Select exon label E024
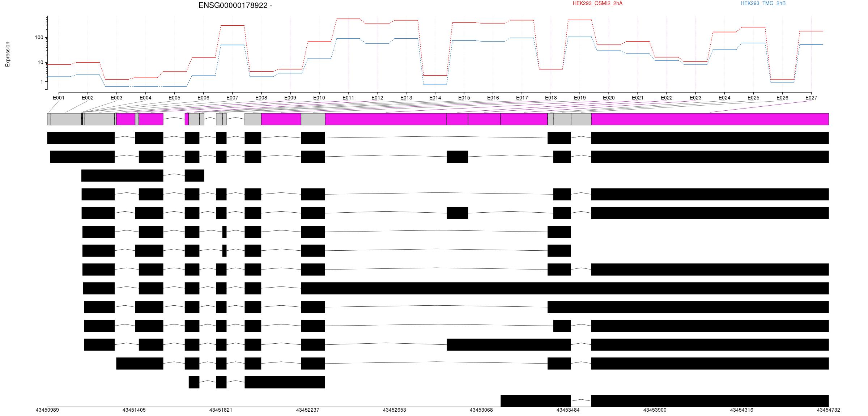Image resolution: width=868 pixels, height=416 pixels. point(724,98)
